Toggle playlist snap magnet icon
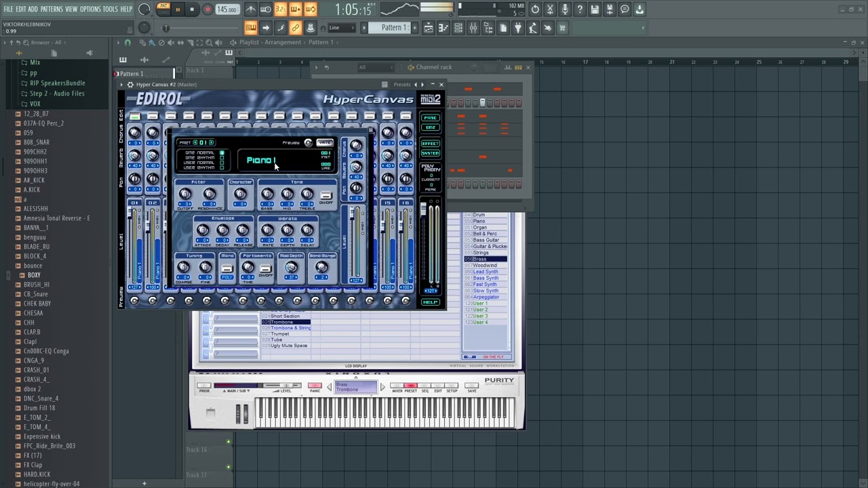This screenshot has width=868, height=488. pos(127,42)
